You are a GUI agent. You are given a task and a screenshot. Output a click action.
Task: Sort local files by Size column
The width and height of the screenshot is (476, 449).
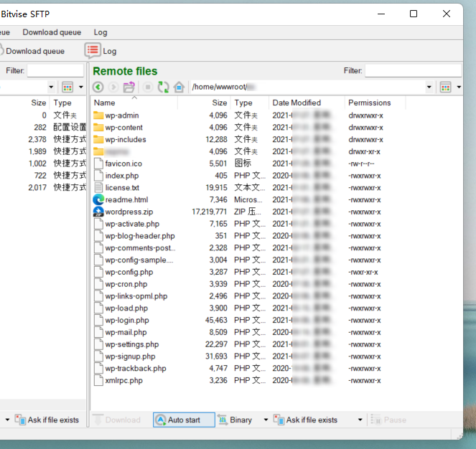click(24, 103)
